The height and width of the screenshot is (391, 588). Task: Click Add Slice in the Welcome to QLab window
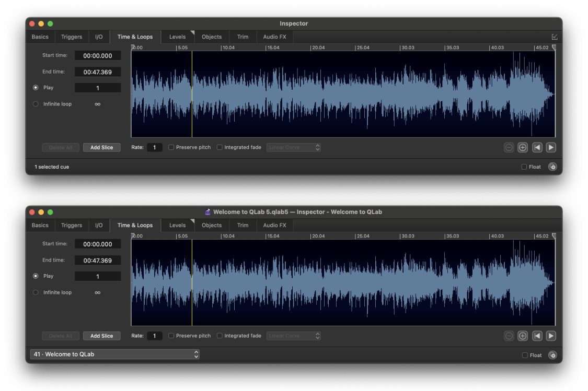(101, 336)
